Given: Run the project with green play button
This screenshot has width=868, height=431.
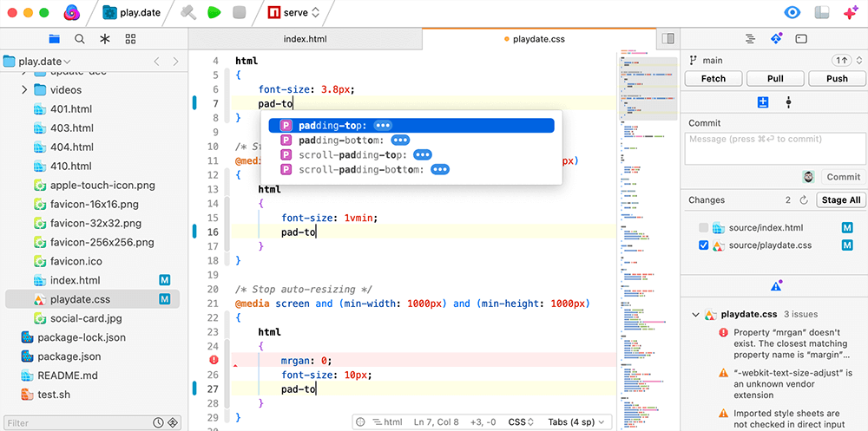Looking at the screenshot, I should tap(214, 13).
